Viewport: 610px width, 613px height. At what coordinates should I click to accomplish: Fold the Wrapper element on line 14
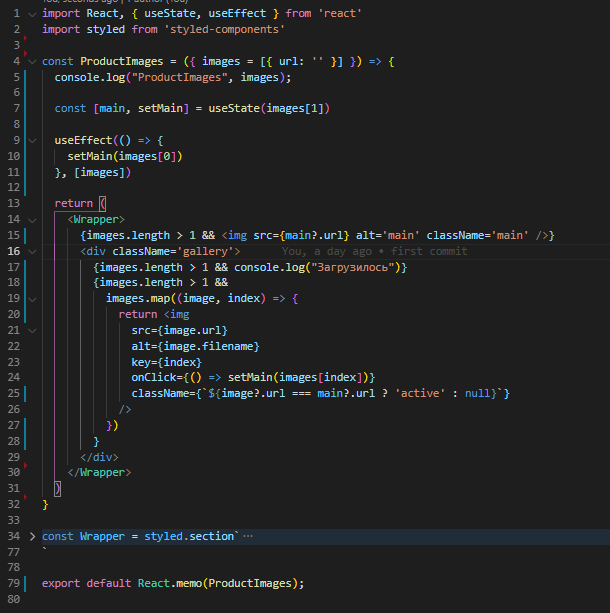coord(32,220)
